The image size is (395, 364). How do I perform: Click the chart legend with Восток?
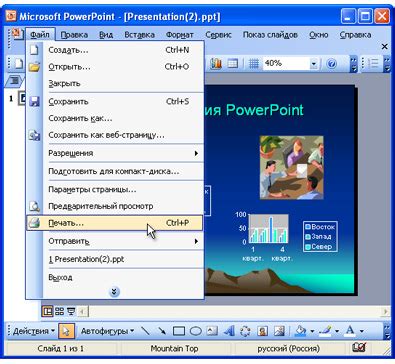tap(320, 236)
